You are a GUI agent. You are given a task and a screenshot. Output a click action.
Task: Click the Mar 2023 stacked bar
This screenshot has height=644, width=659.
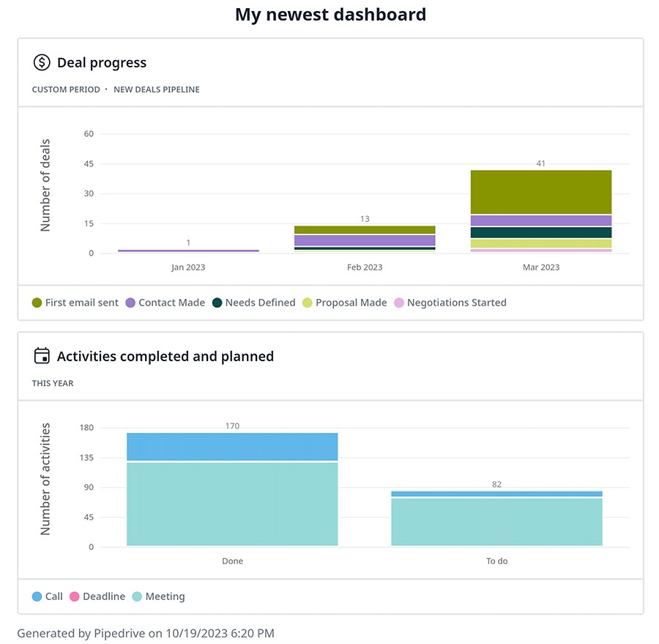(540, 209)
